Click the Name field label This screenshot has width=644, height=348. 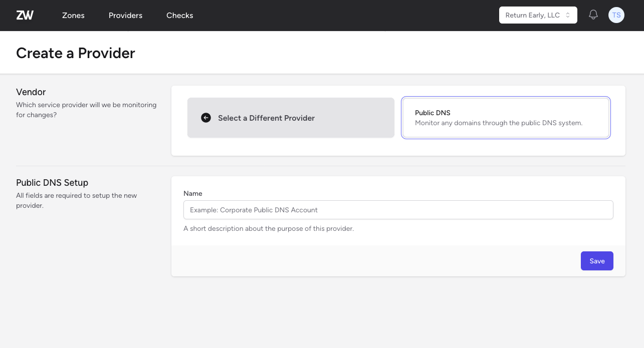[x=193, y=193]
